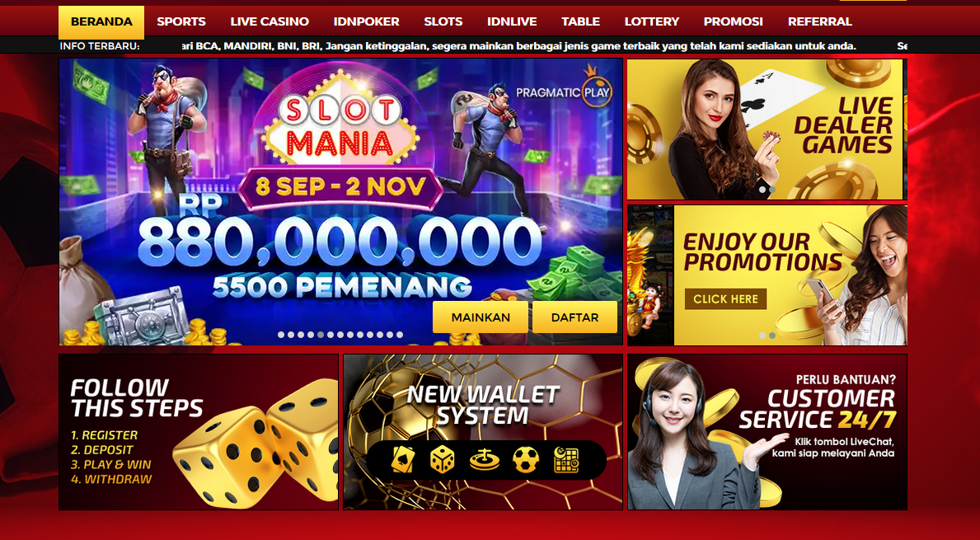Image resolution: width=980 pixels, height=540 pixels.
Task: Select the first slide dot on Enjoy Our Promotions banner
Action: point(762,336)
